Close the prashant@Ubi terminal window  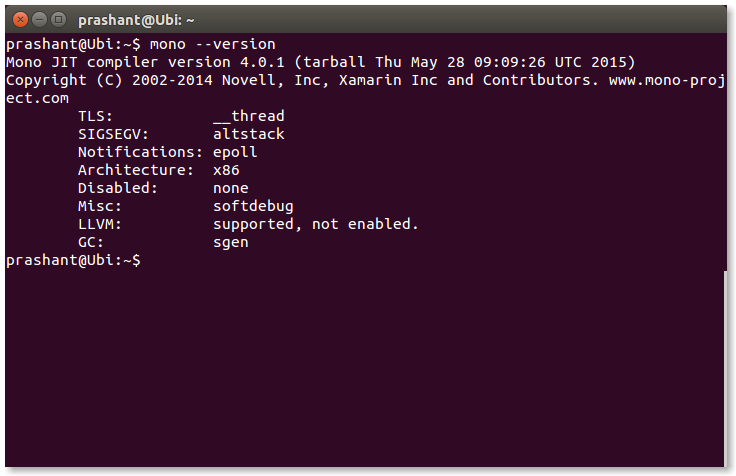click(20, 20)
